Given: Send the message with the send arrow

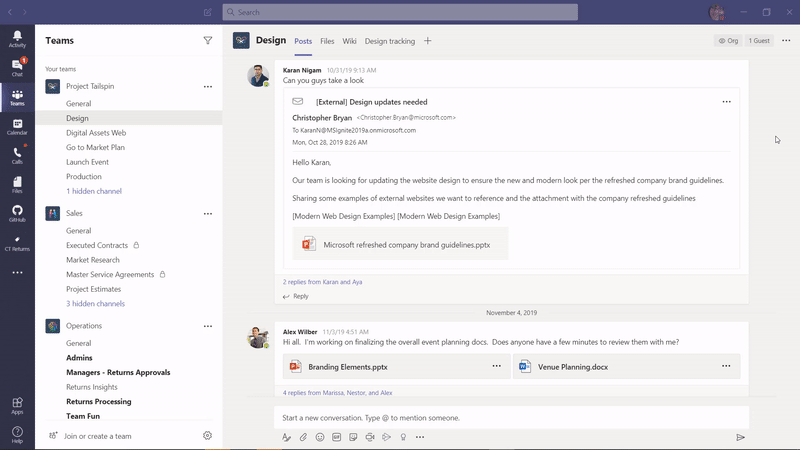Looking at the screenshot, I should (x=740, y=437).
